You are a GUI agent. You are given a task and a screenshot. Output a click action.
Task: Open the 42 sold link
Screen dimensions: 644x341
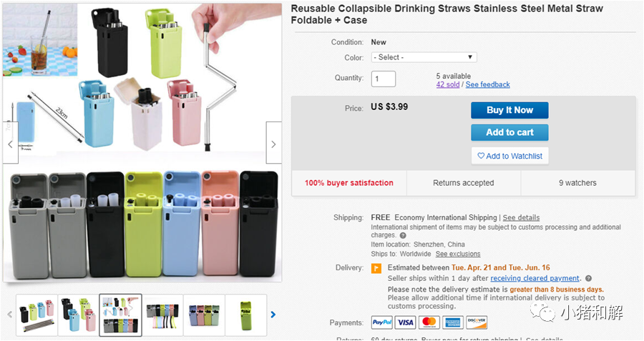coord(448,84)
